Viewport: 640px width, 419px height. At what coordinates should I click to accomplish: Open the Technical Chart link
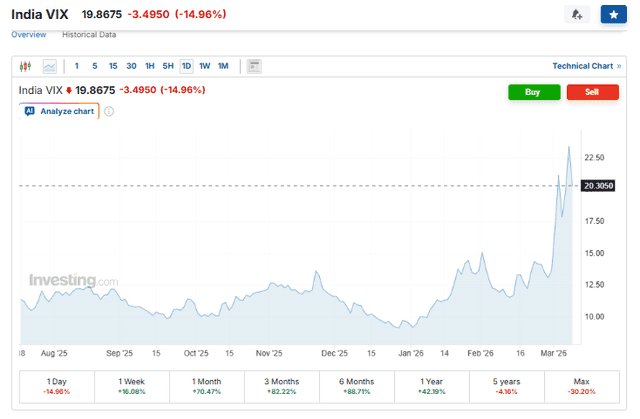pyautogui.click(x=587, y=66)
